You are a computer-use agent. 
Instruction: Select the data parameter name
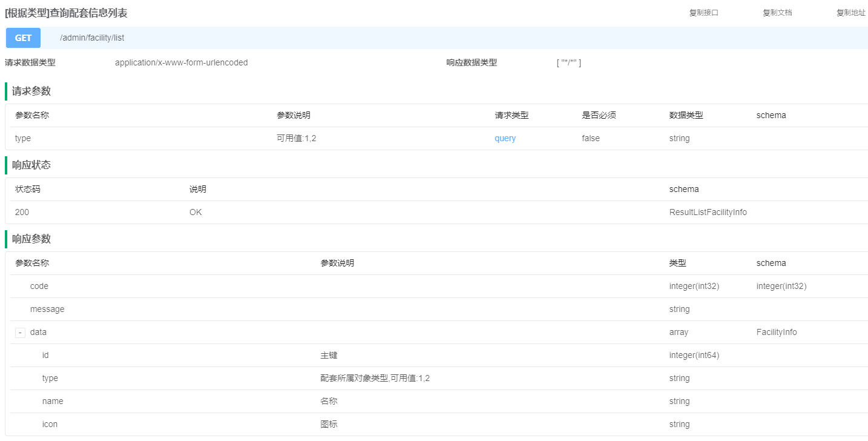click(38, 332)
